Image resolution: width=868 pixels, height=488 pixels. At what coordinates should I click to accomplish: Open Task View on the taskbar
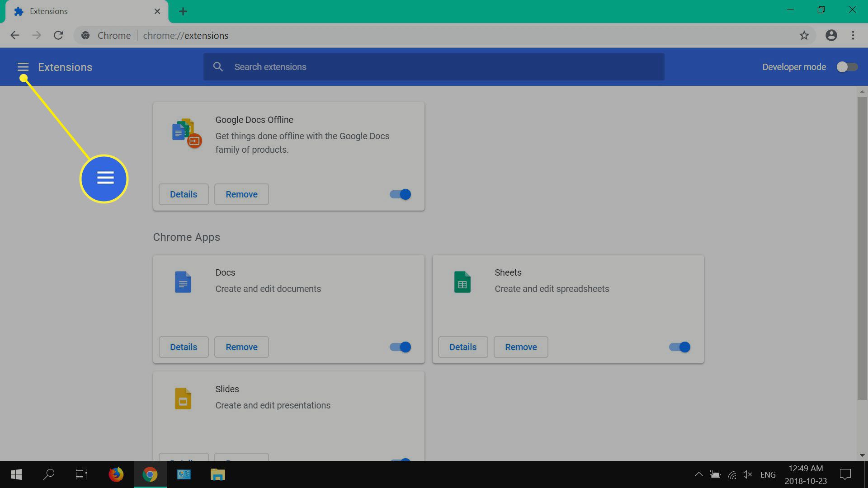tap(81, 474)
